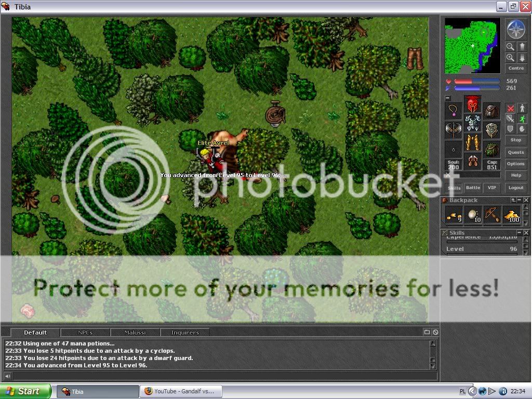Zoom in the minimap
Viewport: 532px width, 399px height.
click(510, 58)
